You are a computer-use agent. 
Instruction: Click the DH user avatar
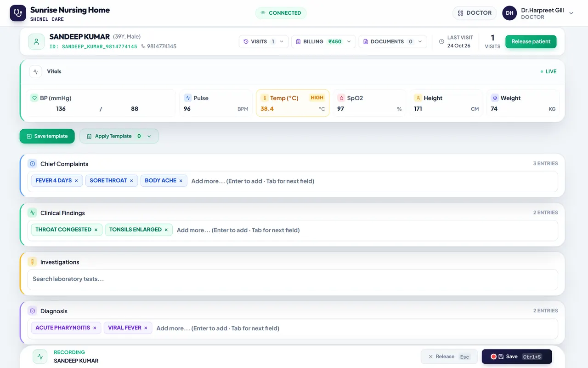tap(509, 13)
